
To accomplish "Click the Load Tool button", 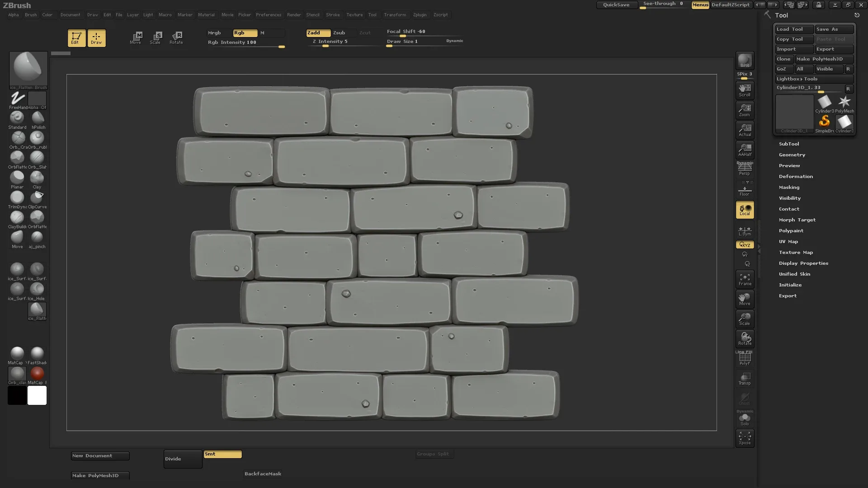I will click(x=794, y=29).
